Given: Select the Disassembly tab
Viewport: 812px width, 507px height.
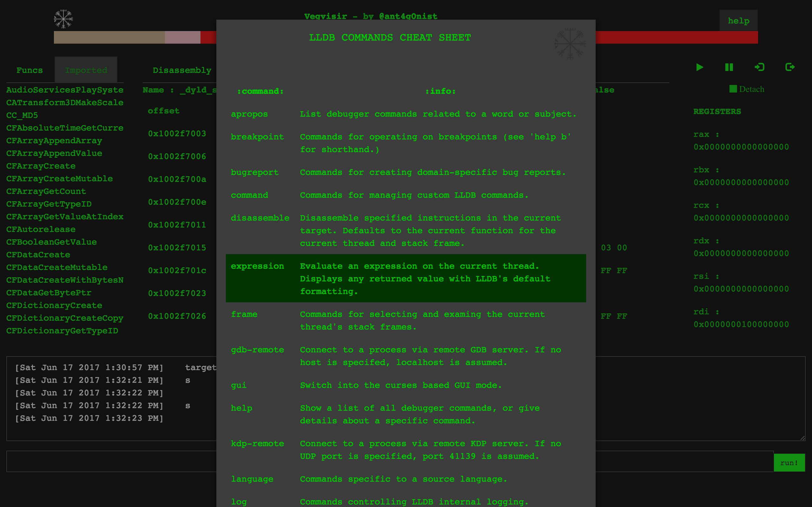Looking at the screenshot, I should tap(182, 70).
